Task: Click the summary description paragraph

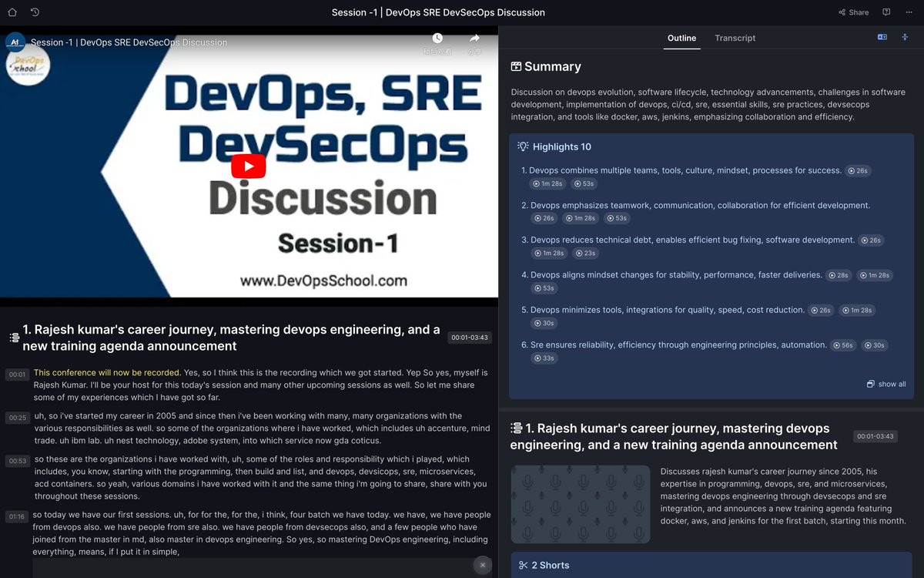Action: click(x=708, y=104)
